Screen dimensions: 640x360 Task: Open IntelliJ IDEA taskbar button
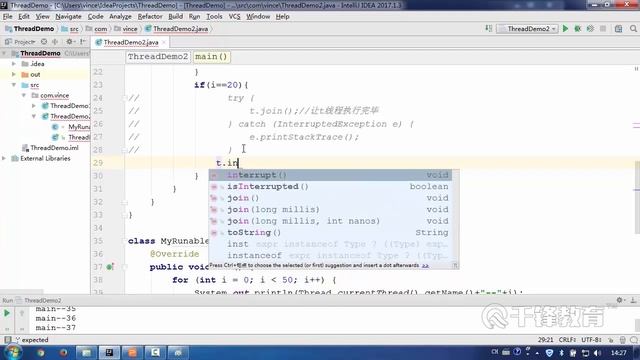tap(109, 353)
